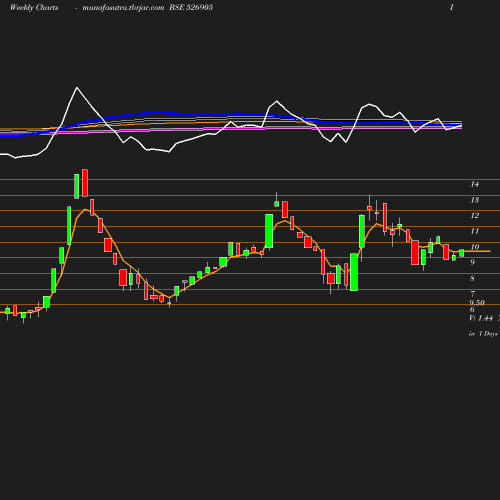This screenshot has width=500, height=500.
Task: Click the price axis label 8
Action: 472,278
